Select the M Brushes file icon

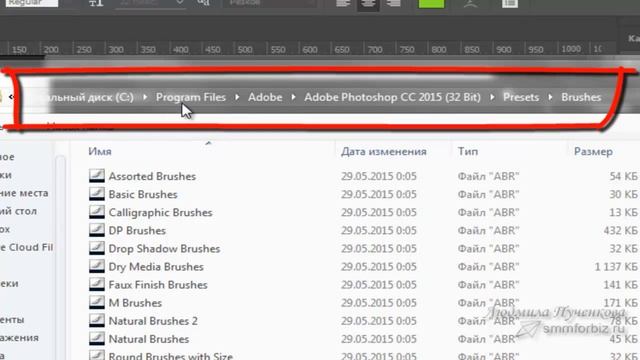(x=97, y=302)
